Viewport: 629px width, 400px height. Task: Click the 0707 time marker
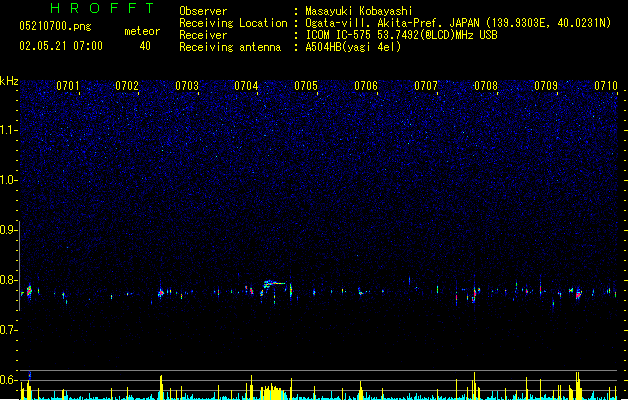click(426, 86)
